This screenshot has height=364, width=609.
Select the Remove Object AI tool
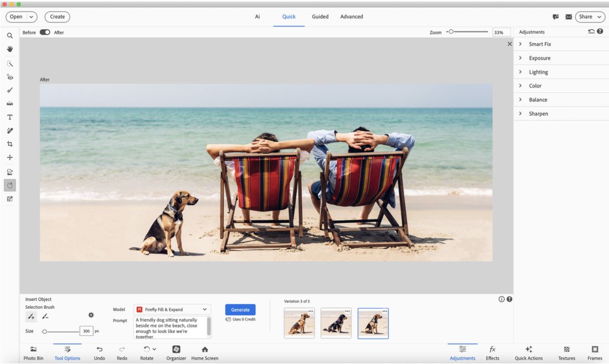pyautogui.click(x=10, y=172)
